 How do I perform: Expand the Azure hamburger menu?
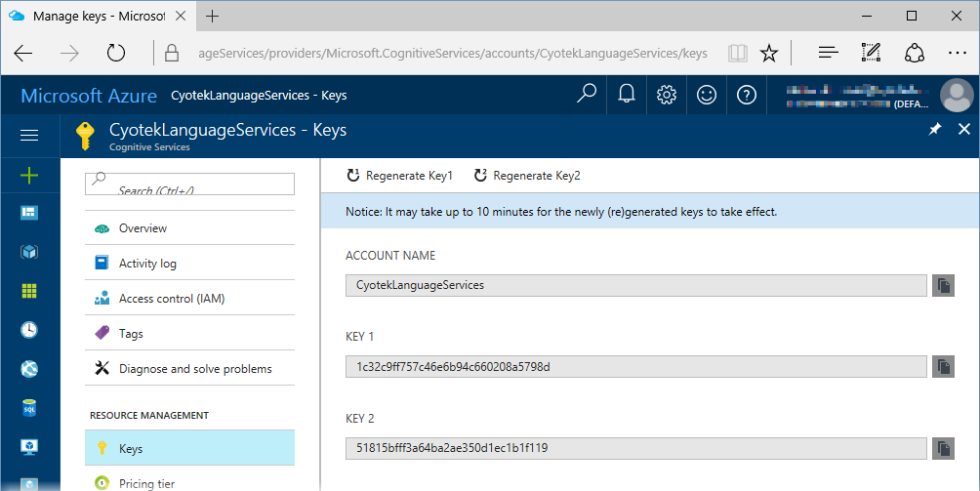[x=29, y=135]
